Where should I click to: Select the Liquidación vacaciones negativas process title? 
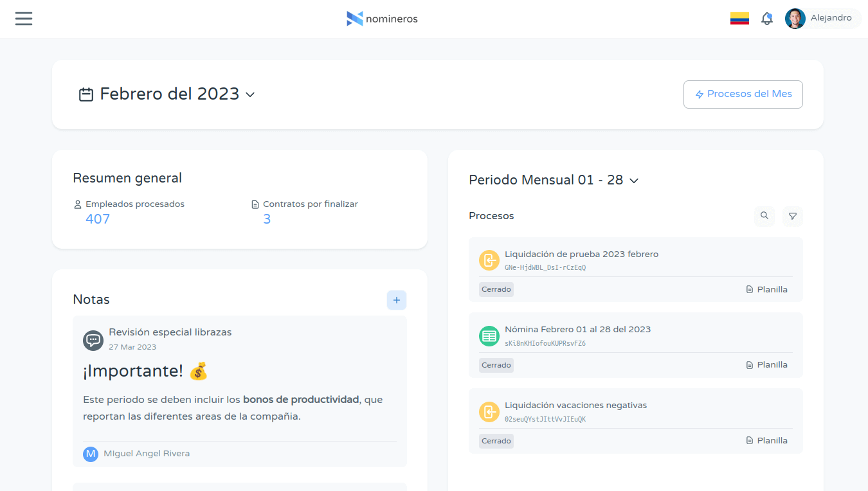click(575, 406)
